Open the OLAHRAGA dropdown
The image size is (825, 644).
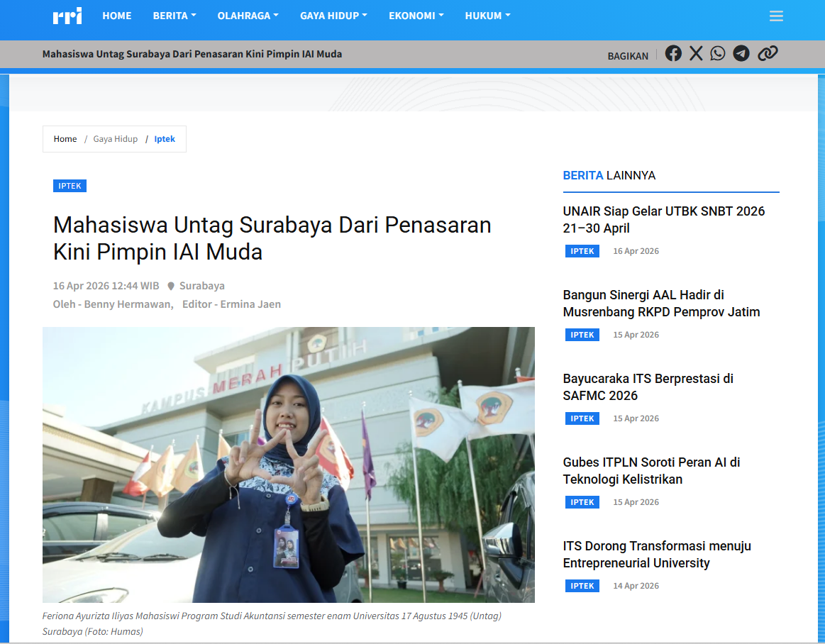(248, 15)
